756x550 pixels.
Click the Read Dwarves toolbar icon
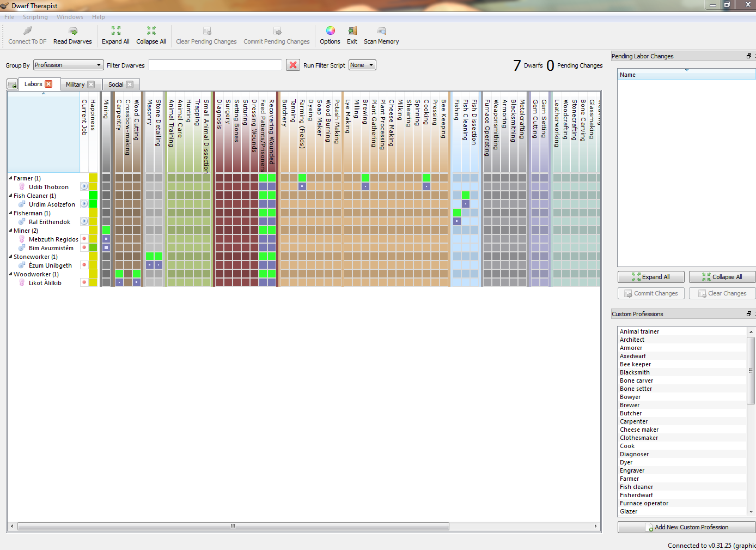coord(72,35)
